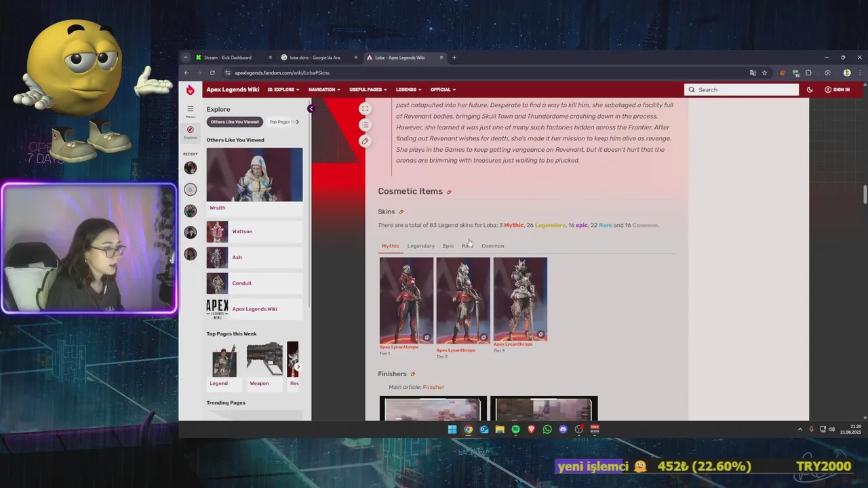Screen dimensions: 868x488
Task: Reload the current page
Action: [x=212, y=73]
